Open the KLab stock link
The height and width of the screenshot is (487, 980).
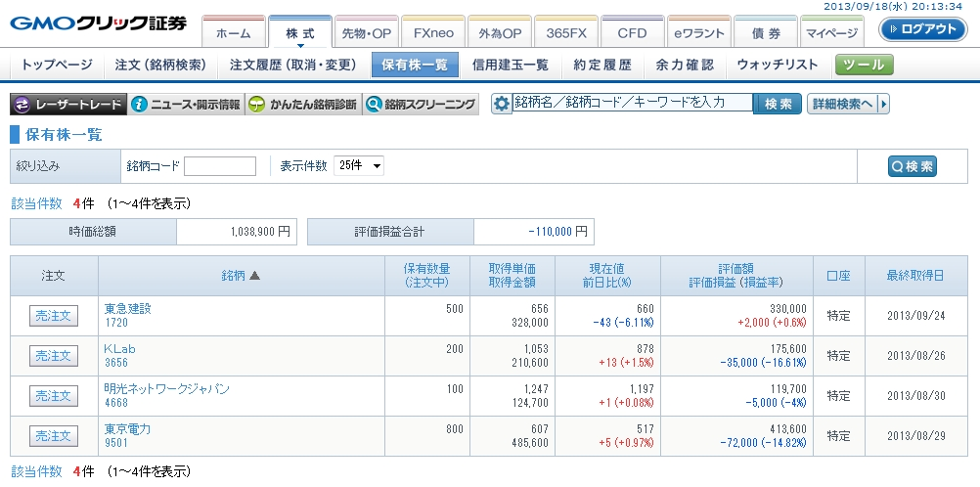(x=119, y=348)
